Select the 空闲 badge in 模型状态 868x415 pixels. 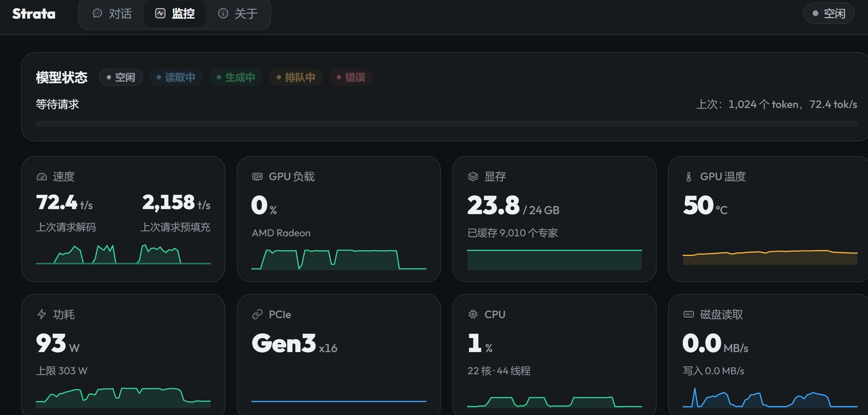(x=121, y=77)
